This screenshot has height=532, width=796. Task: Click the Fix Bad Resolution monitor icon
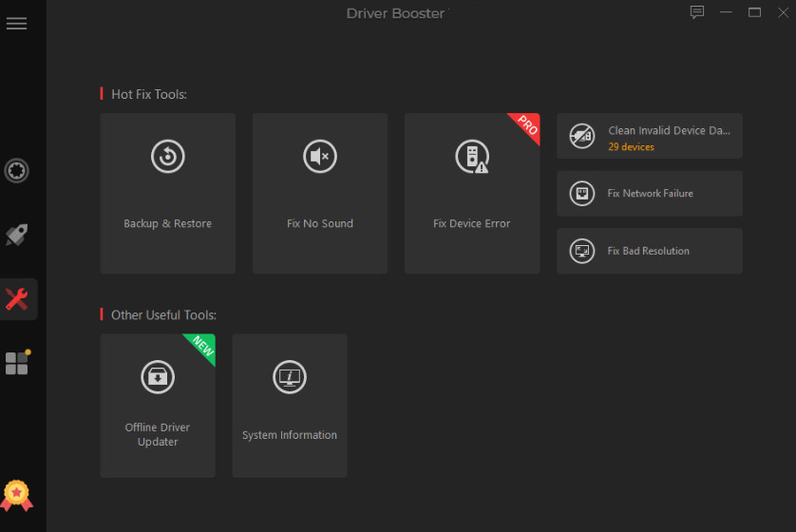(x=581, y=251)
